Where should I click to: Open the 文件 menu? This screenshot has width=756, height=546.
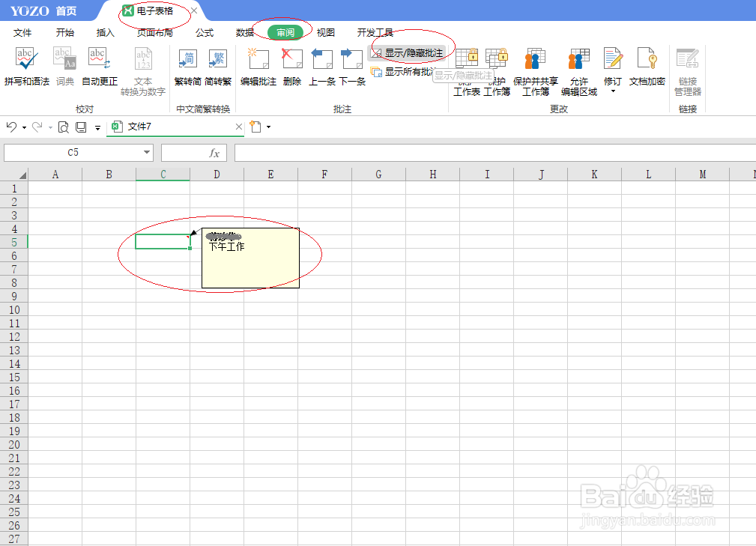[x=22, y=33]
